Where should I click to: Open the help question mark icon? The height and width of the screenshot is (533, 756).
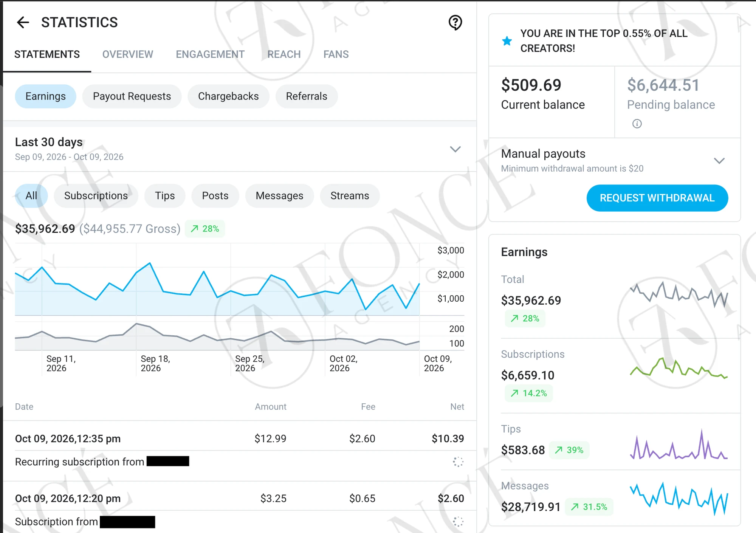click(x=455, y=23)
